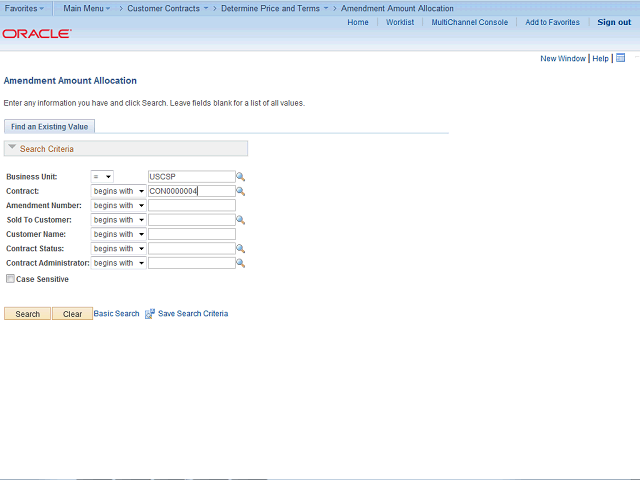Click the Clear button
This screenshot has height=480, width=640.
pos(72,313)
